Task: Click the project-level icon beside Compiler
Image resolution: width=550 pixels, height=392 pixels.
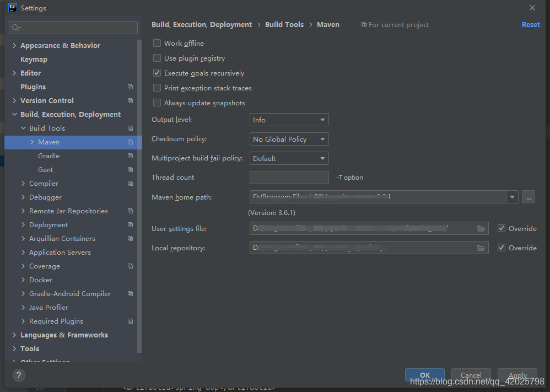Action: pyautogui.click(x=130, y=183)
